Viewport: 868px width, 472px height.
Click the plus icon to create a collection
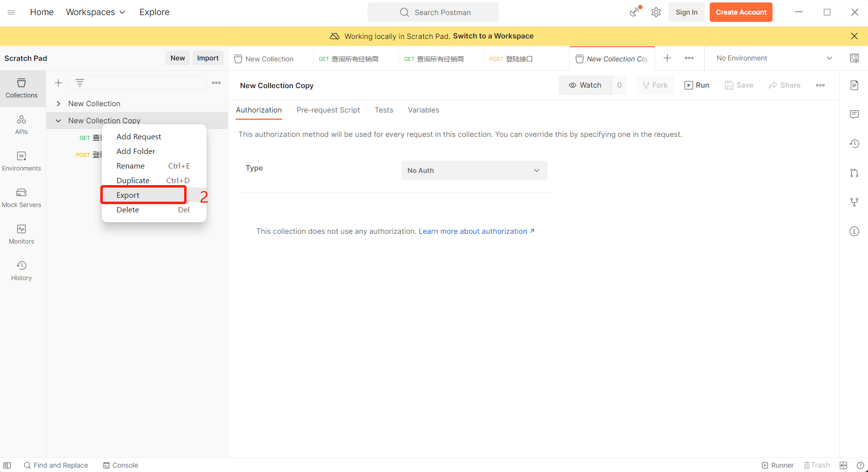[x=58, y=83]
